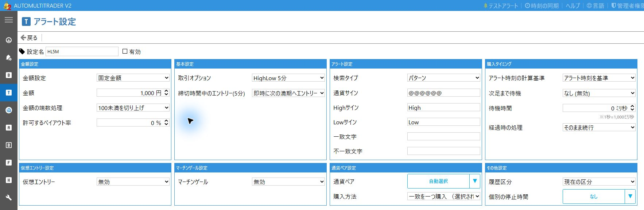Select the outlined 'B' icon above F
Viewport: 644px width, 210px height.
9,145
